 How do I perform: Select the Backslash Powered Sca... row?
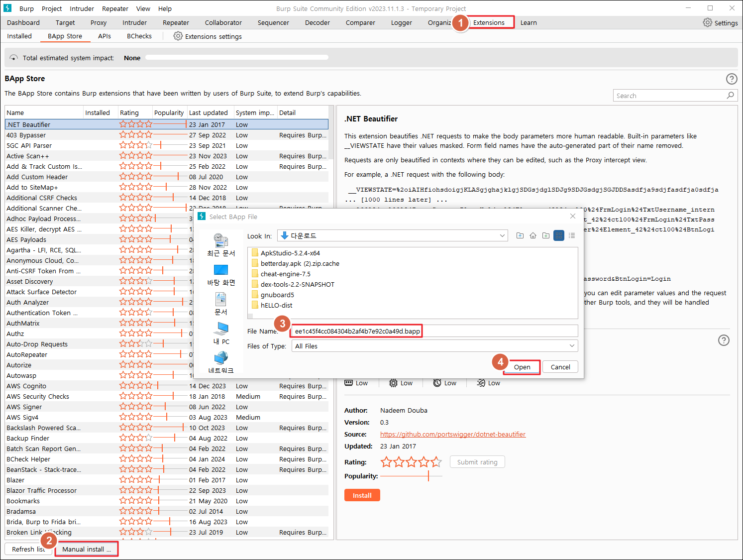coord(167,428)
